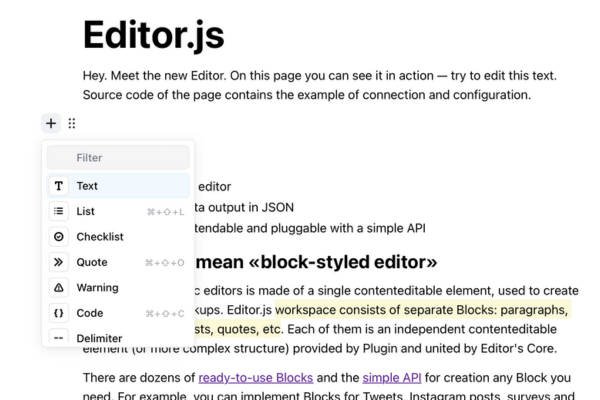
Task: Click the text 'Source code of the page contains'
Action: [x=188, y=95]
